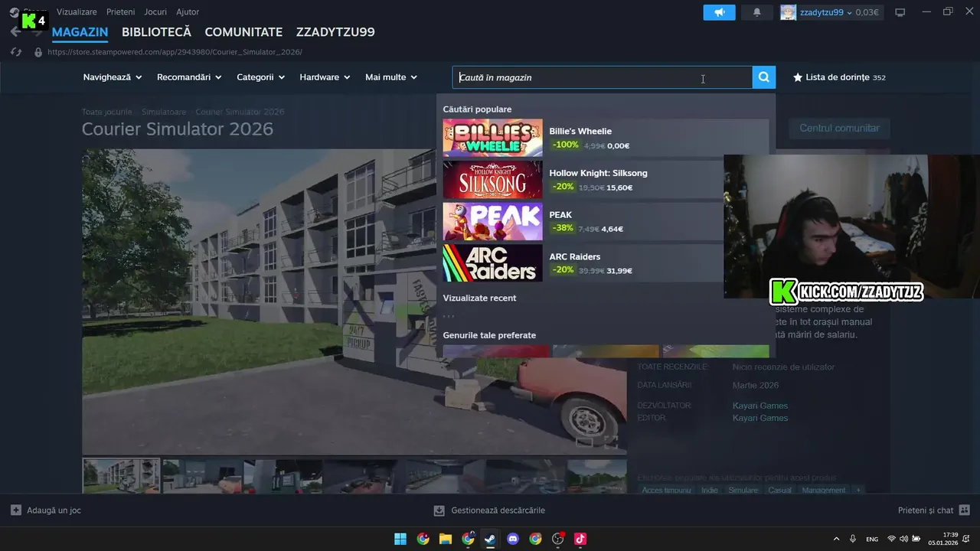Image resolution: width=980 pixels, height=551 pixels.
Task: Open Lista de dorințe wishlist
Action: pyautogui.click(x=839, y=77)
